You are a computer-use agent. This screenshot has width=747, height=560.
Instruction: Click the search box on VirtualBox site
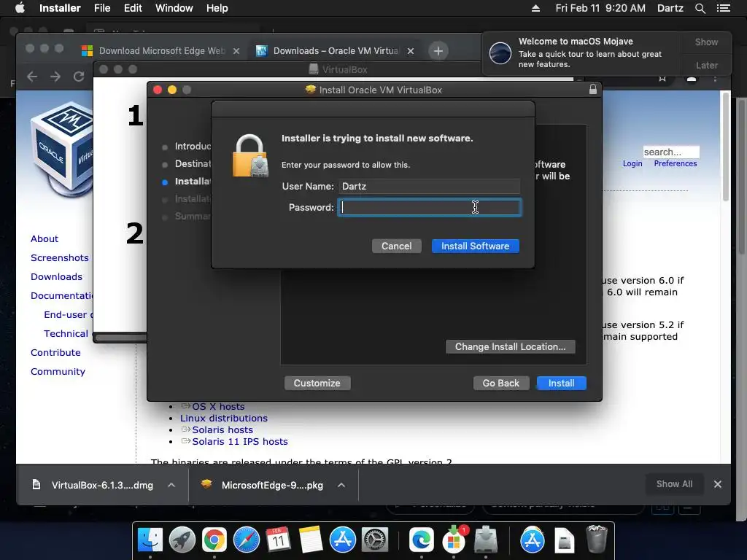click(x=671, y=152)
